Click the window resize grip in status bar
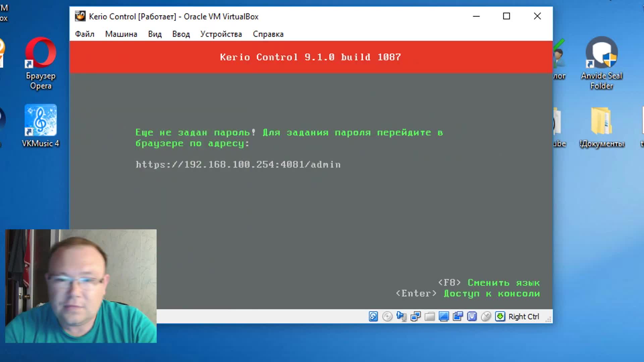 pyautogui.click(x=548, y=319)
